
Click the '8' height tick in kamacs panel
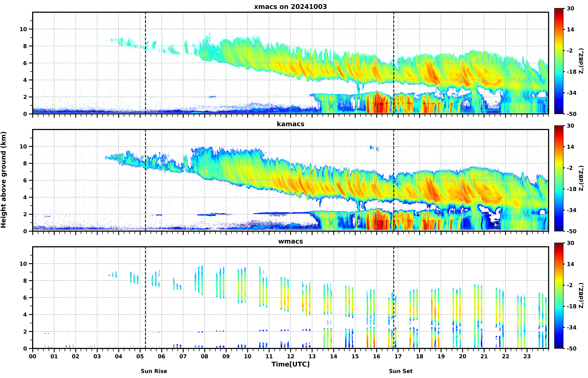(x=25, y=164)
